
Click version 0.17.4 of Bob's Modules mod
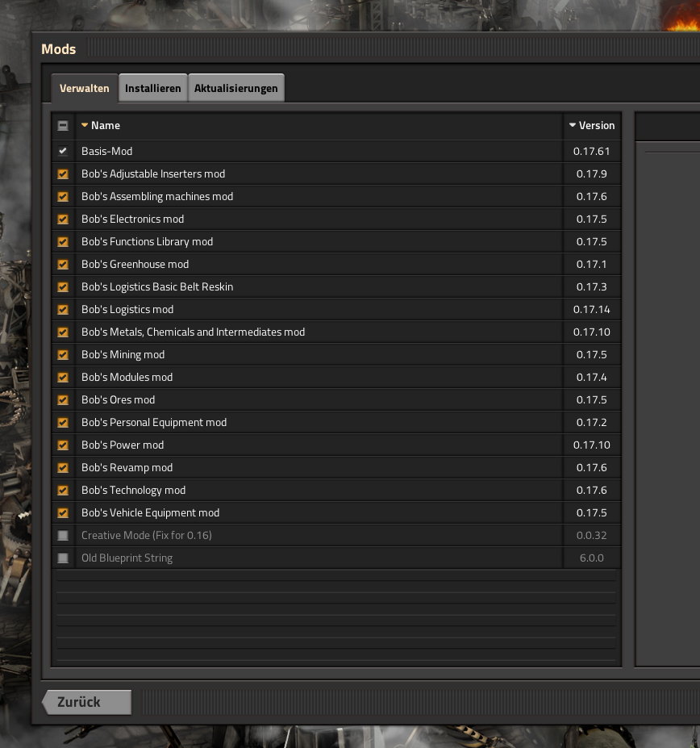(592, 378)
